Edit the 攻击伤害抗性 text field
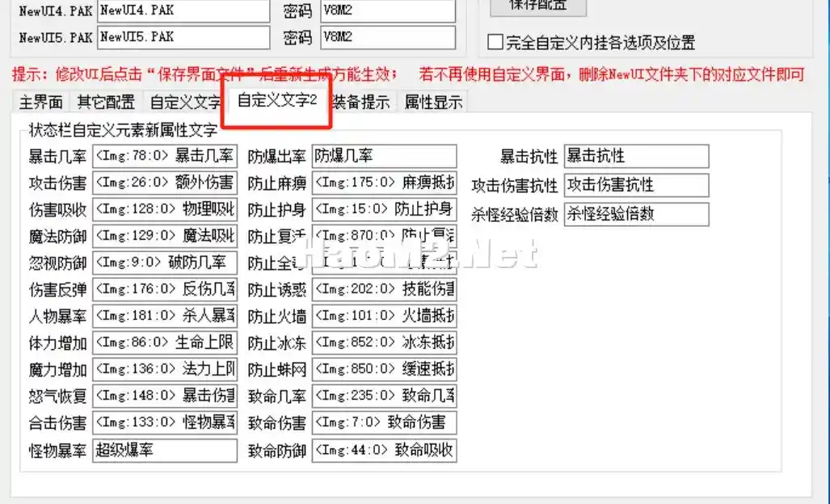This screenshot has width=830, height=504. [636, 185]
